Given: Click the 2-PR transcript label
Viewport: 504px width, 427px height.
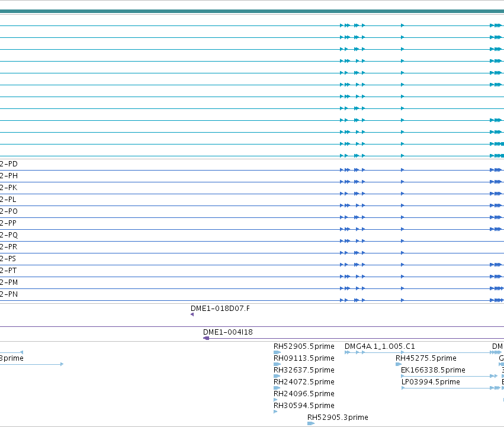Looking at the screenshot, I should coord(9,247).
